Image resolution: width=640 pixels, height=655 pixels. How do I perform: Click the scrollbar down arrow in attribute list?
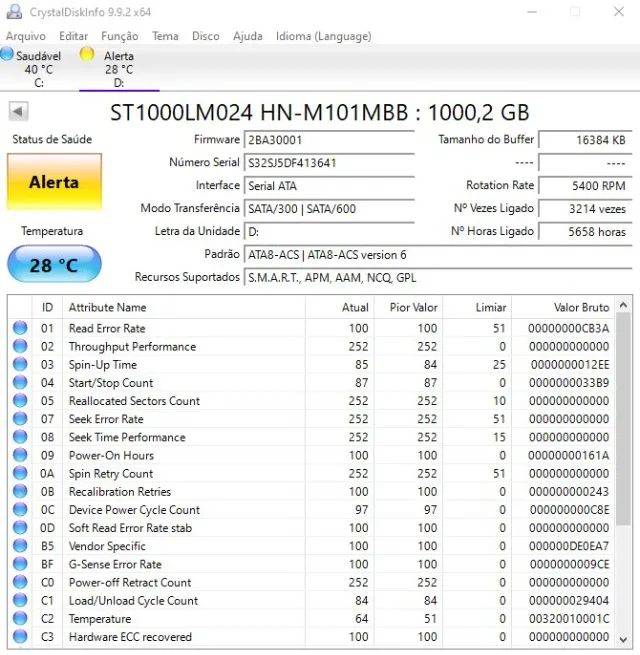point(623,639)
